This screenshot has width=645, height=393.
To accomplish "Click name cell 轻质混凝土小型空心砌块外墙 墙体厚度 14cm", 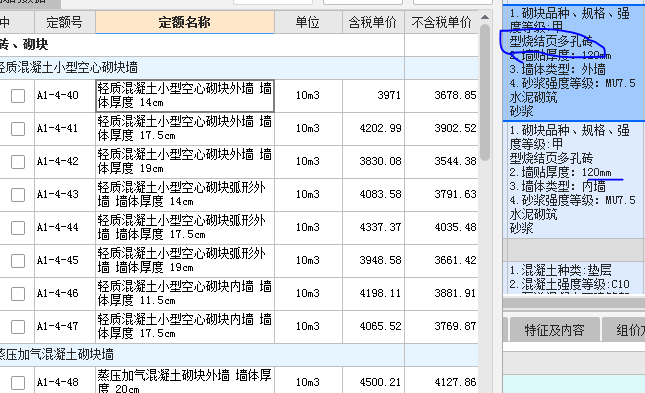I will [x=185, y=96].
